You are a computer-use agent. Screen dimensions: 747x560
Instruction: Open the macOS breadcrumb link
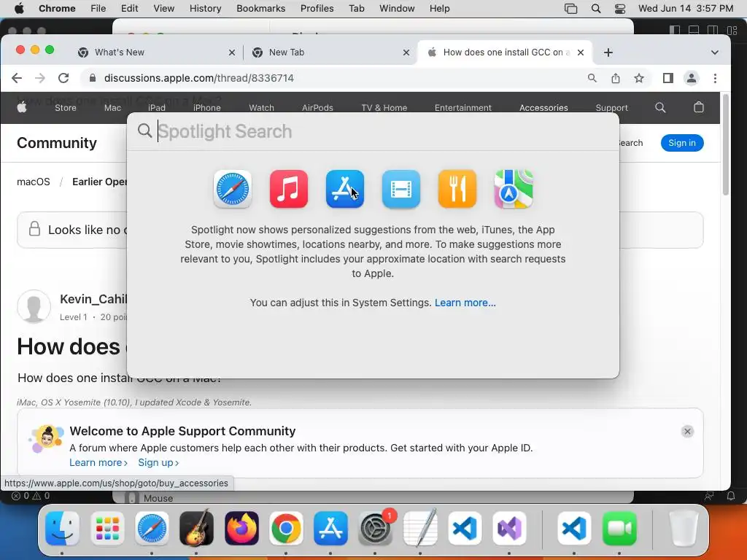(x=34, y=182)
